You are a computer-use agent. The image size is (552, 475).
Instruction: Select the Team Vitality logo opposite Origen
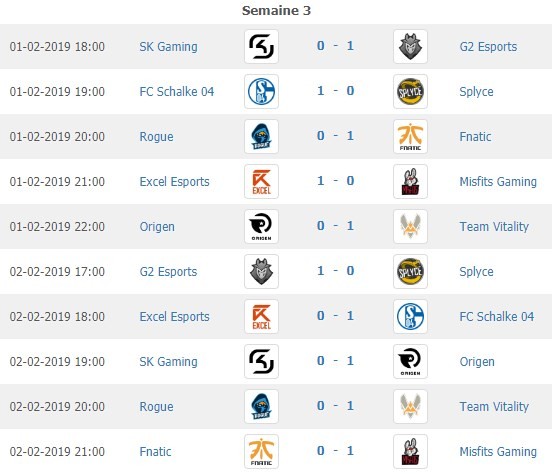click(410, 226)
